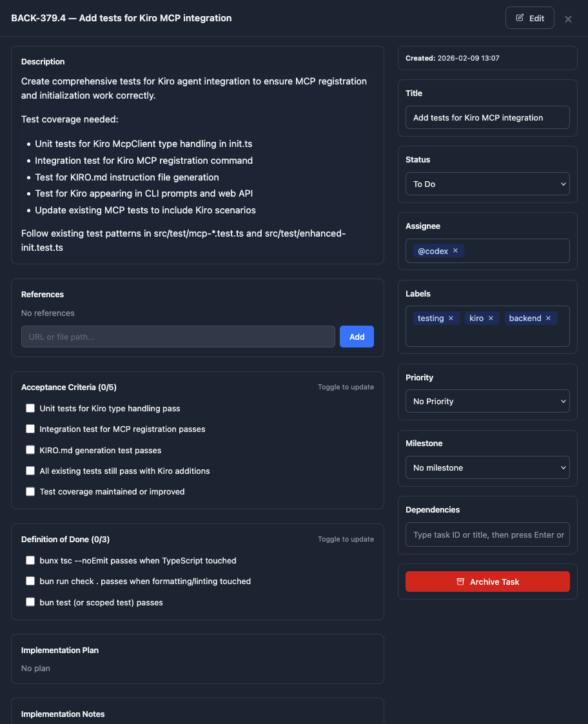Toggle 'Test coverage maintained or improved' checkbox
This screenshot has height=724, width=588.
(x=30, y=491)
